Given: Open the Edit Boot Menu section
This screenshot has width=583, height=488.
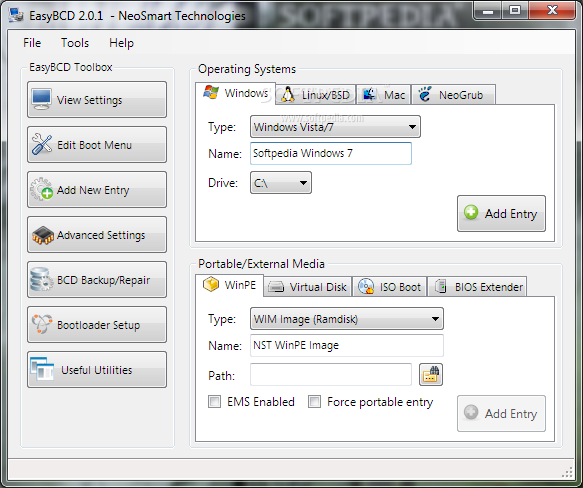Looking at the screenshot, I should 97,145.
